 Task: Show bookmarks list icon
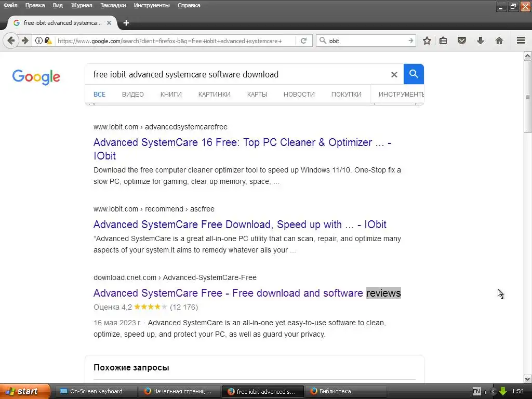443,41
